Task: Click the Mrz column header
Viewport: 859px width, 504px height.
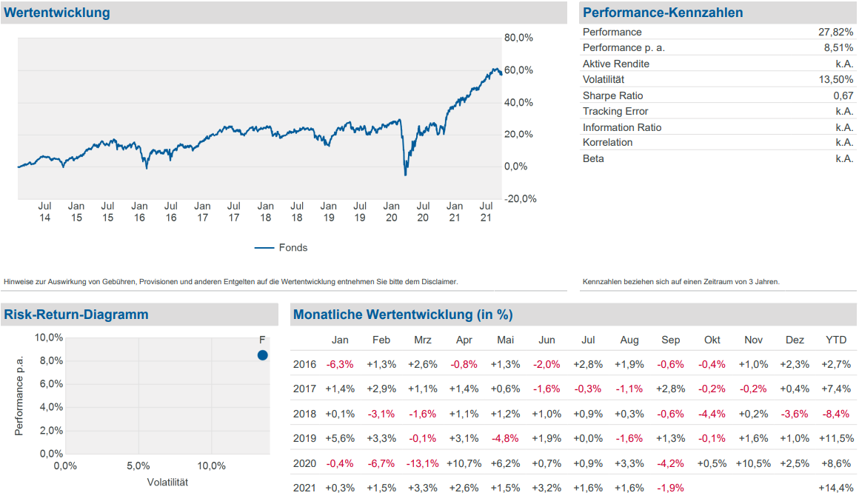Action: 423,340
